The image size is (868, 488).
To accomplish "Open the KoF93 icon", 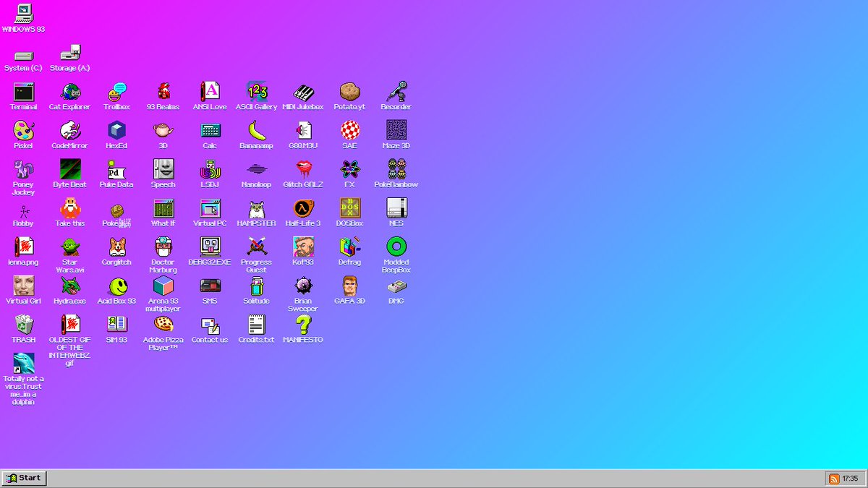I will point(303,247).
